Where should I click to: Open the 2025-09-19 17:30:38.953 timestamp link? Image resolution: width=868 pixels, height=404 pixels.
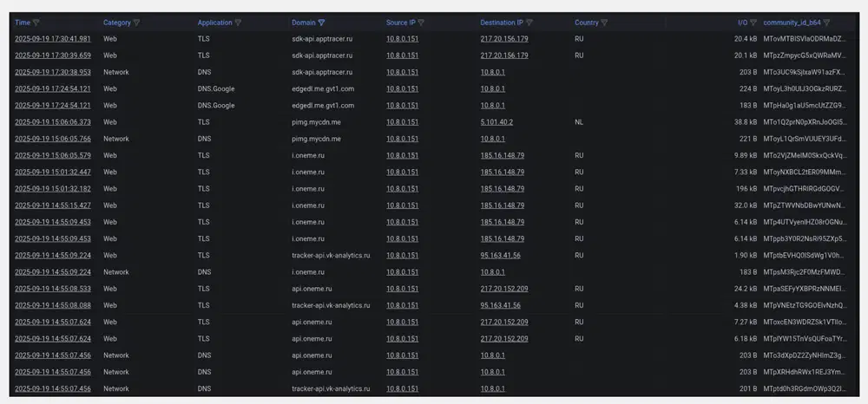click(53, 73)
